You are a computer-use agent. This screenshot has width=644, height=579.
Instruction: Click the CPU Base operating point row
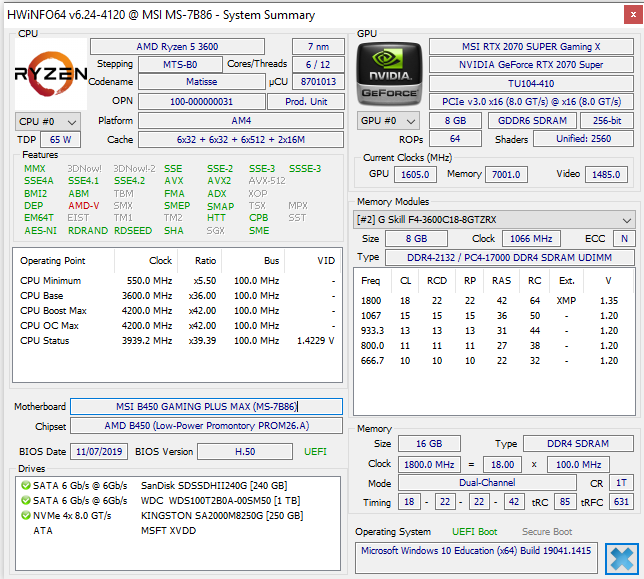[177, 296]
